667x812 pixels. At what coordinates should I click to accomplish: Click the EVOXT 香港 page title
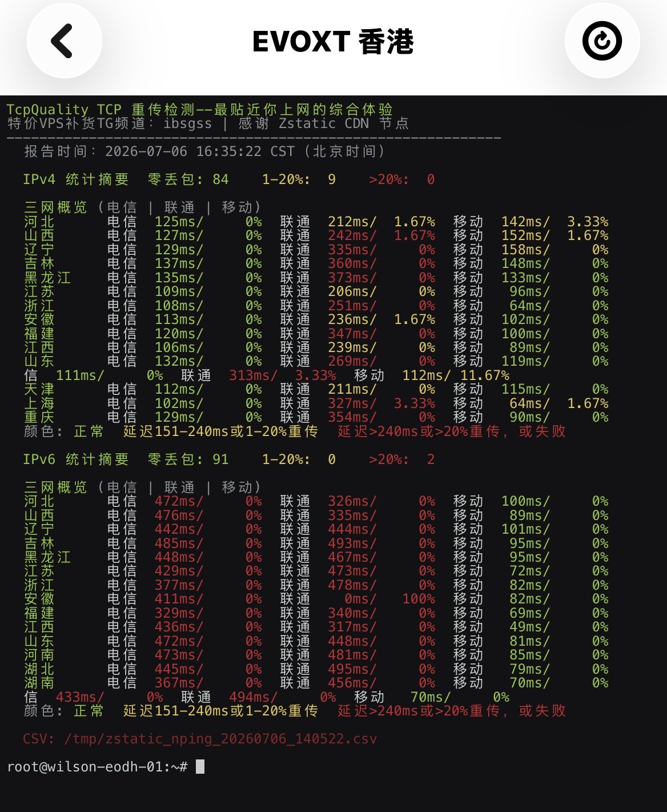[333, 42]
